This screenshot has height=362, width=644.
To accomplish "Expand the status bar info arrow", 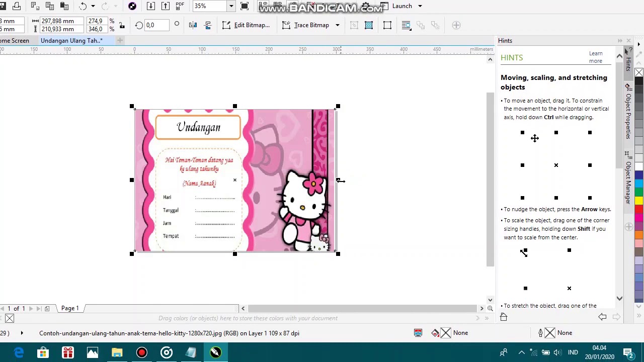I will point(22,333).
